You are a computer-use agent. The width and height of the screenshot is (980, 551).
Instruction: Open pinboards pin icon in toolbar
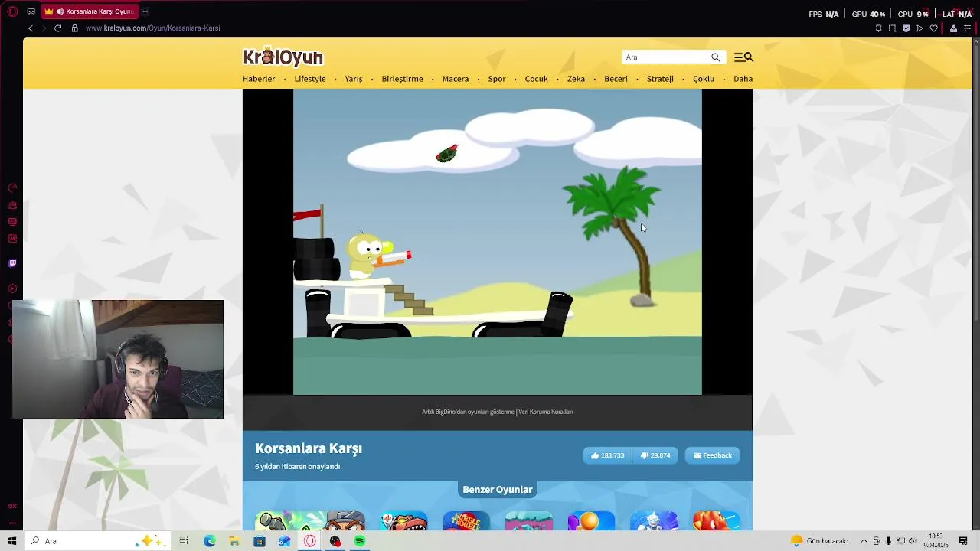pyautogui.click(x=878, y=28)
